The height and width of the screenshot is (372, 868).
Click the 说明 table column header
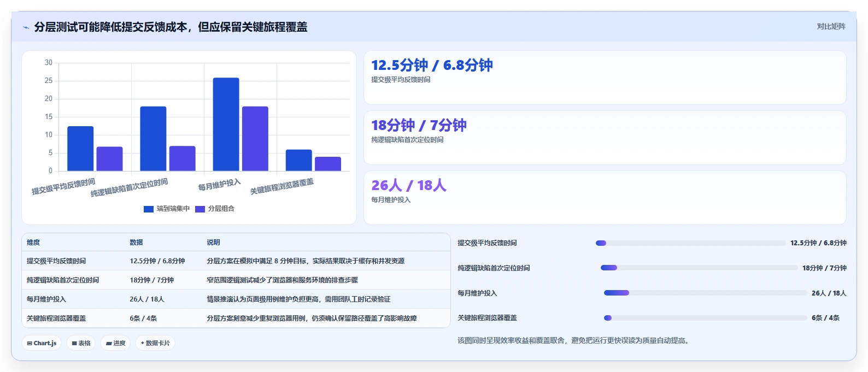(x=213, y=243)
